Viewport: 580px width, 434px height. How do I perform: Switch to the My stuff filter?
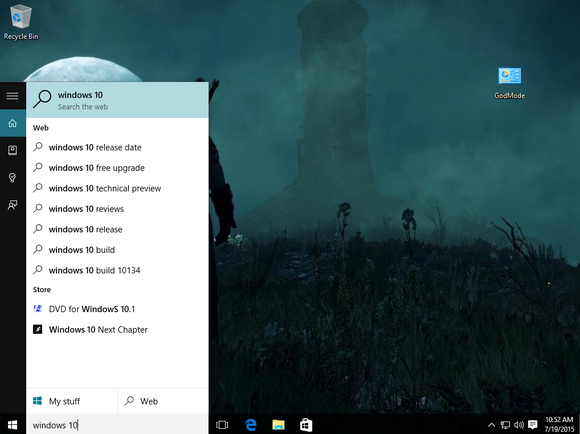tap(72, 401)
